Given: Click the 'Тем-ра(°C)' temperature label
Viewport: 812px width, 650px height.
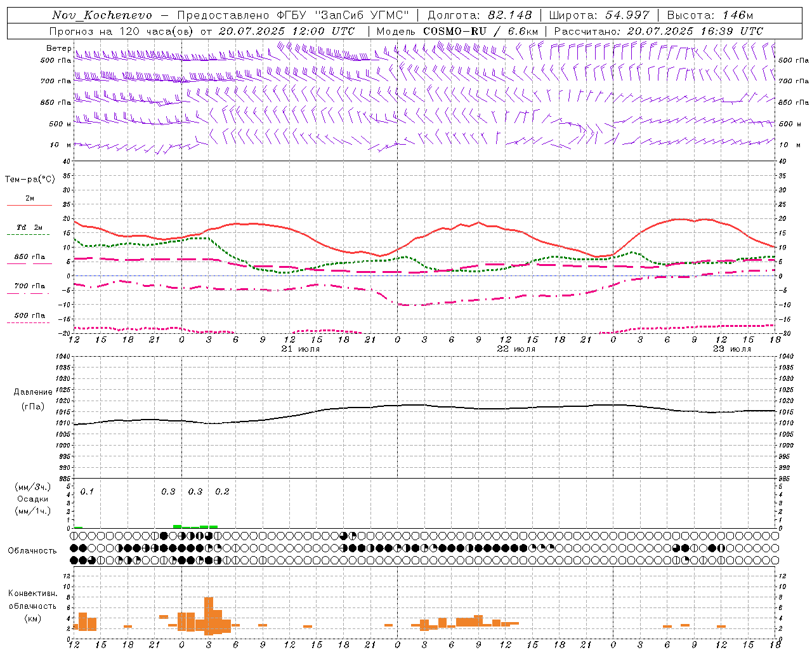Looking at the screenshot, I should point(30,180).
